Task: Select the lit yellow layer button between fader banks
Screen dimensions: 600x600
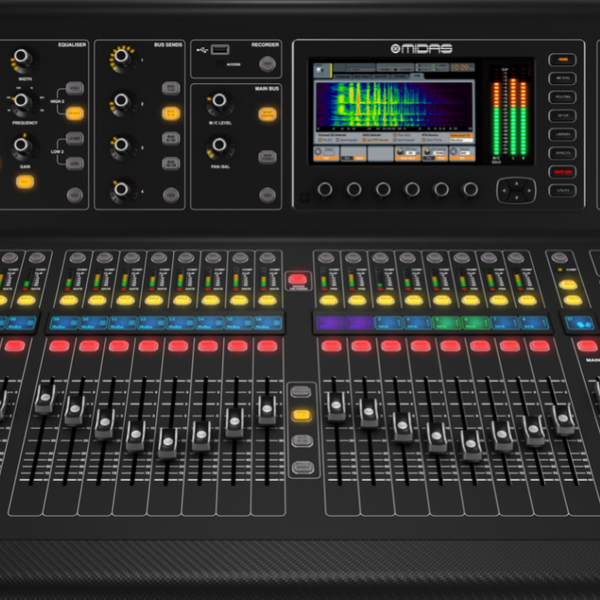Action: 302,415
